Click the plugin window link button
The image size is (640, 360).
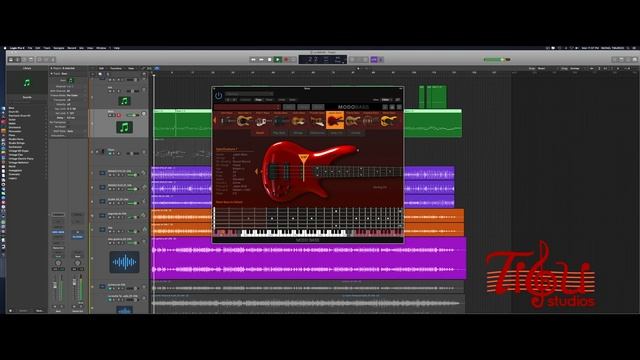[398, 100]
